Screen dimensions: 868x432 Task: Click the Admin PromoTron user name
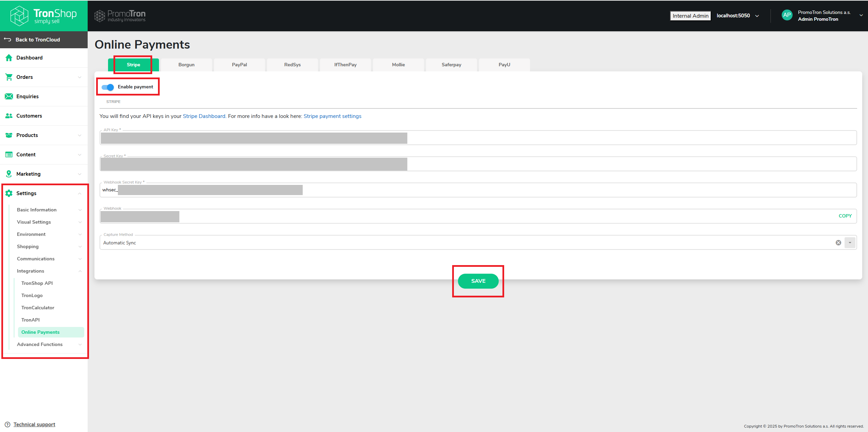(818, 19)
